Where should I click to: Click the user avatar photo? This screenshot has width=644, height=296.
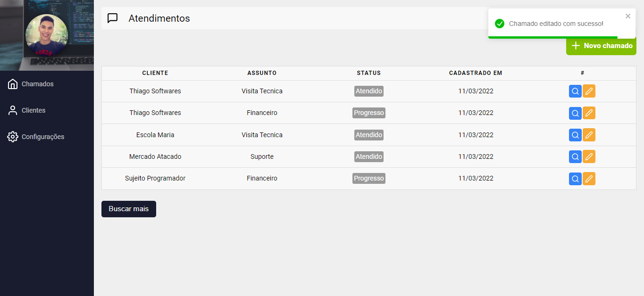point(47,35)
